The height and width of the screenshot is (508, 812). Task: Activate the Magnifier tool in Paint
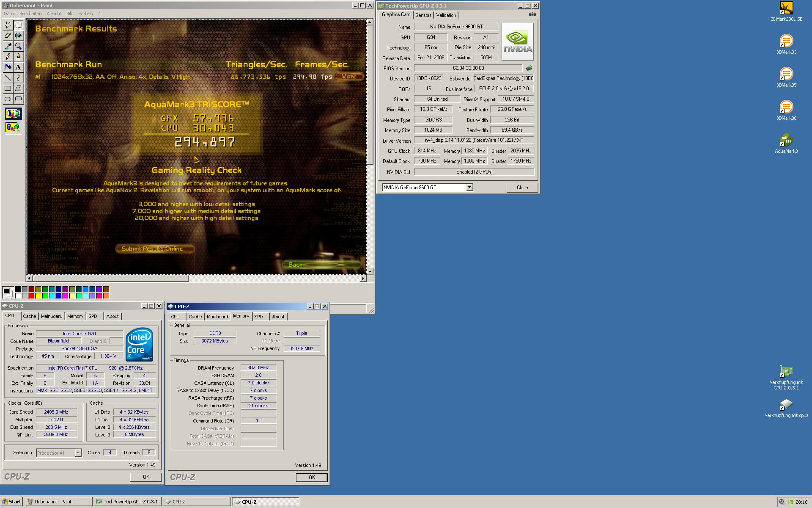point(18,46)
